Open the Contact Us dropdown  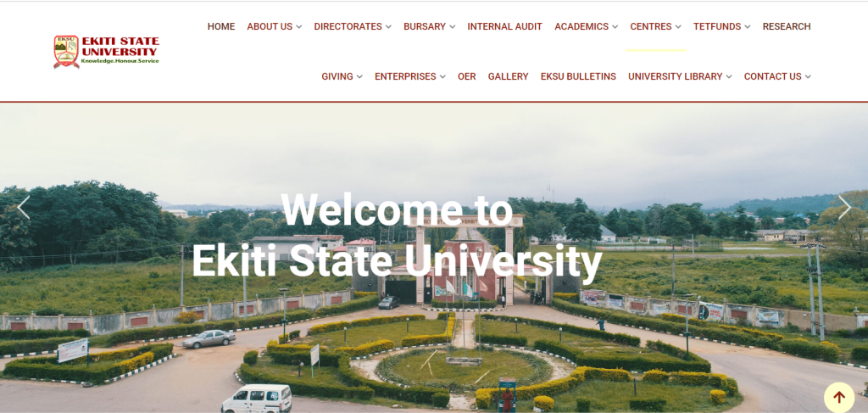click(778, 76)
